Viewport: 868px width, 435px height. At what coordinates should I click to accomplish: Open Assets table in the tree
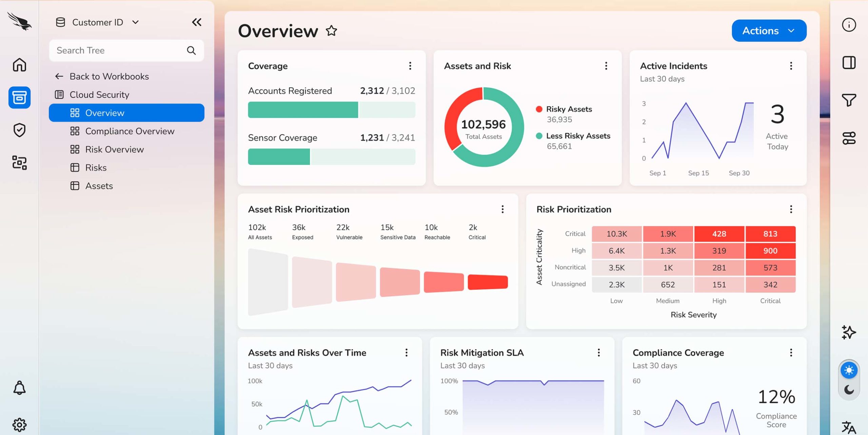(x=126, y=186)
